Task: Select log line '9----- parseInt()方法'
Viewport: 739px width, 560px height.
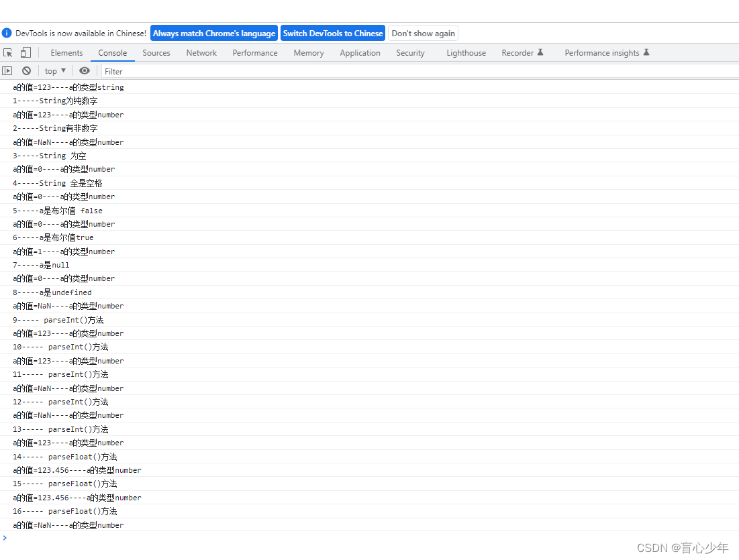Action: (58, 320)
